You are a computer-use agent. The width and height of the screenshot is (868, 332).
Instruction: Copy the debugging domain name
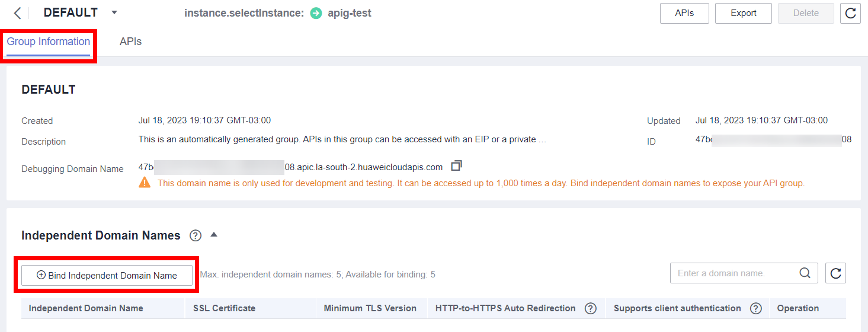[x=456, y=166]
